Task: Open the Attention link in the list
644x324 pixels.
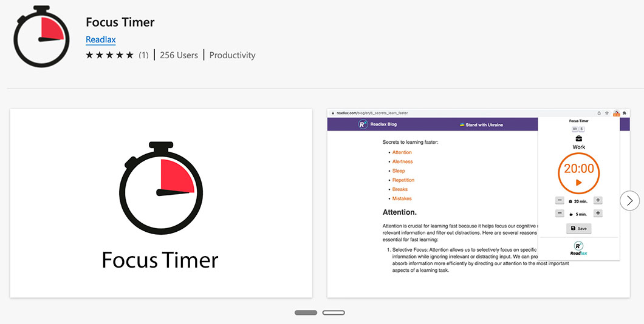Action: point(402,152)
